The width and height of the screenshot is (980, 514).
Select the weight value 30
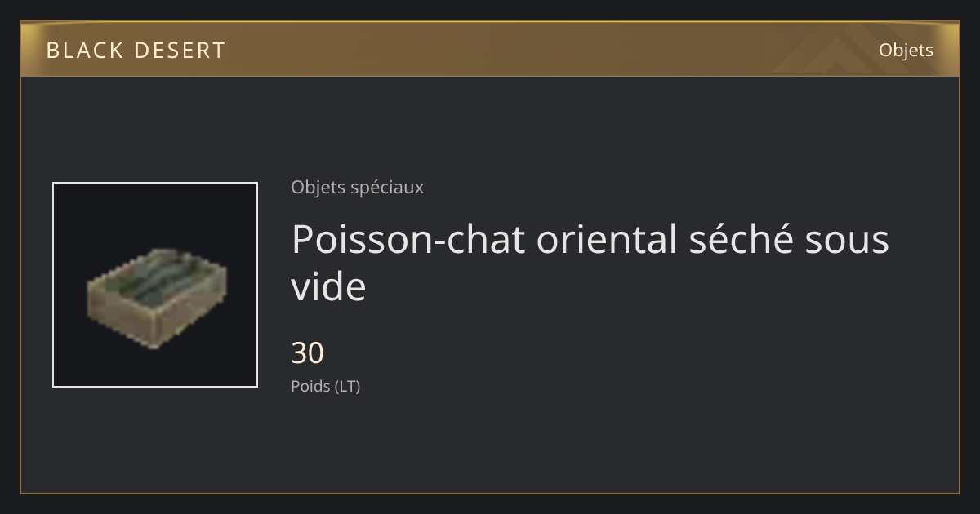click(x=307, y=352)
